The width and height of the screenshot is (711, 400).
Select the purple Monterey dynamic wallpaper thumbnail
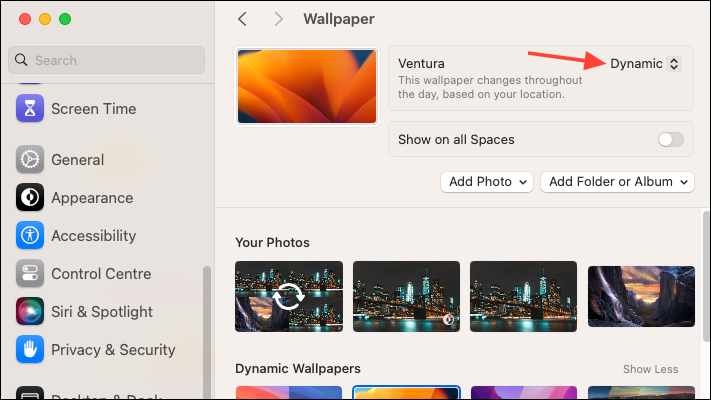524,393
